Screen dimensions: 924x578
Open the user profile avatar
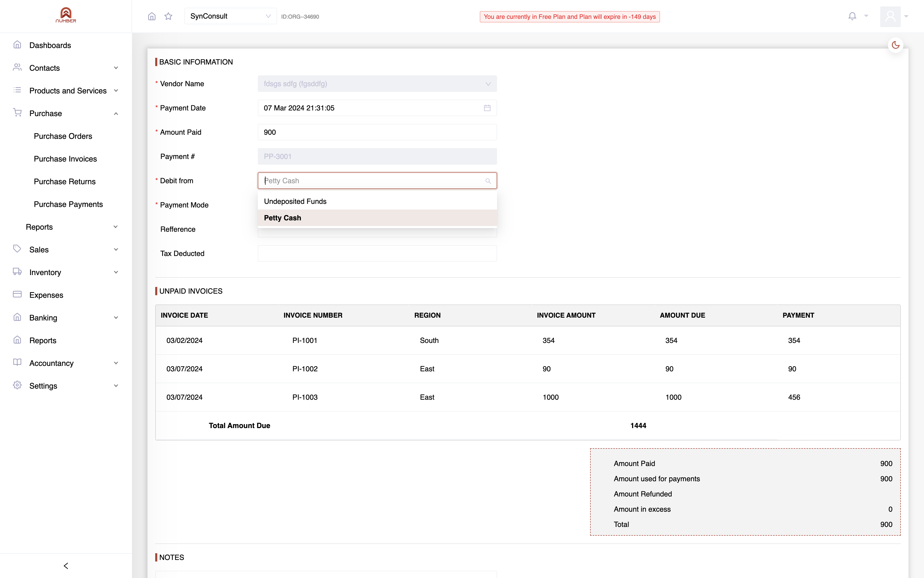(890, 17)
